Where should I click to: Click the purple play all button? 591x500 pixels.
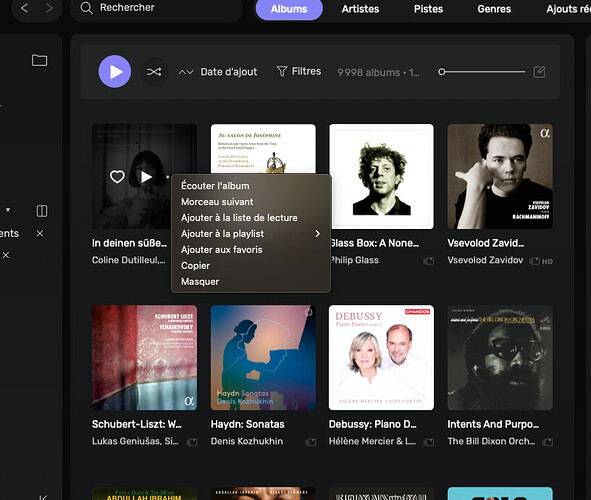[x=115, y=72]
